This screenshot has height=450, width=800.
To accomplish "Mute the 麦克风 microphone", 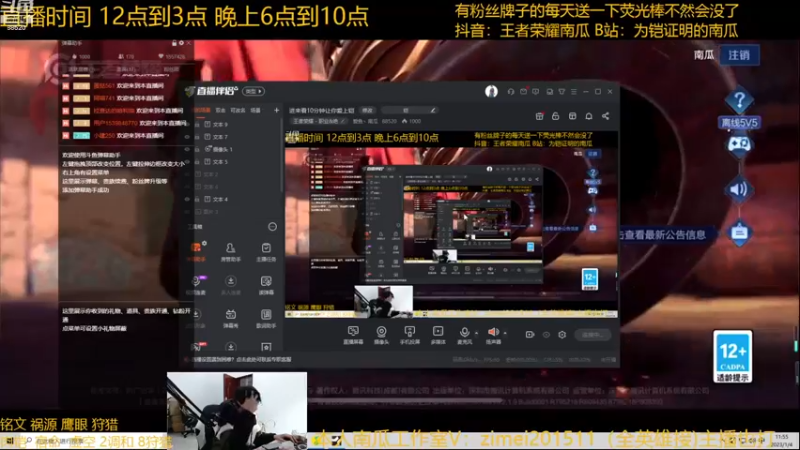I will 464,335.
